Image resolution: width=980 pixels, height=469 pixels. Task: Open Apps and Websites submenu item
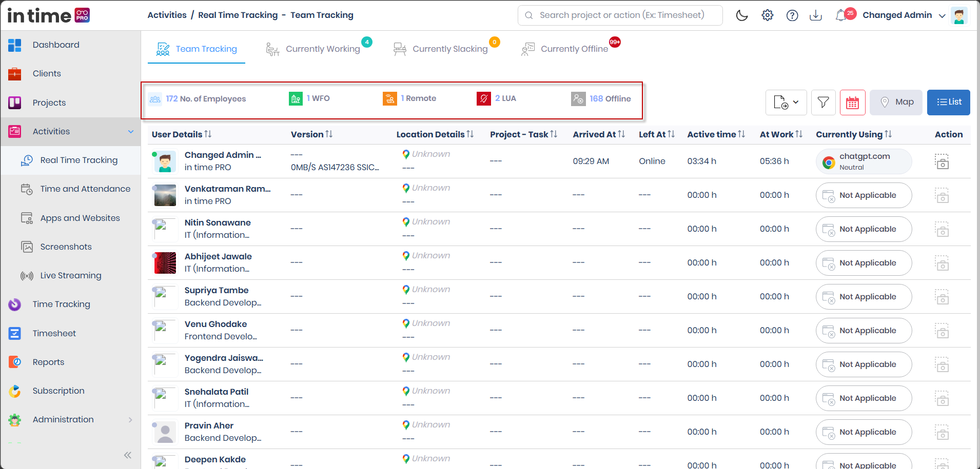tap(70, 218)
